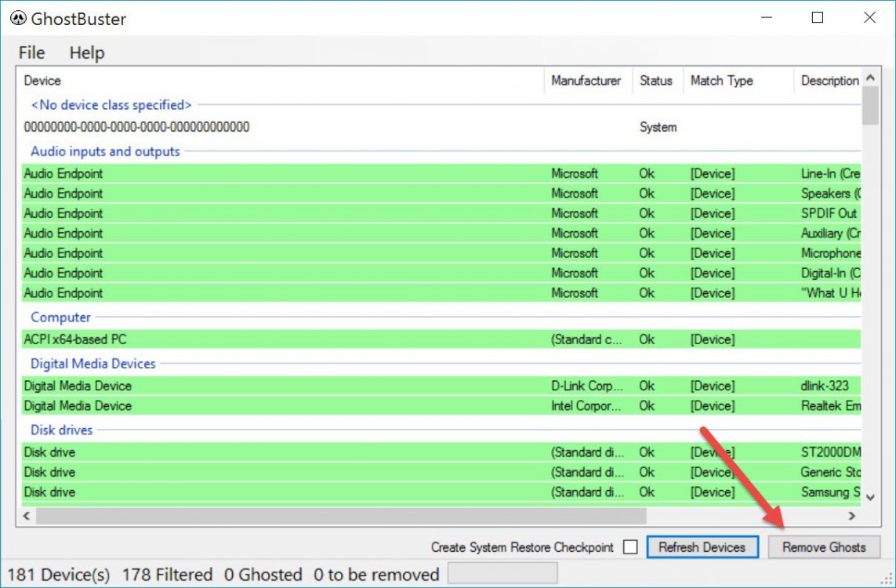The width and height of the screenshot is (896, 588).
Task: Select the Audio Endpoint row described as Speakers
Action: [x=441, y=193]
